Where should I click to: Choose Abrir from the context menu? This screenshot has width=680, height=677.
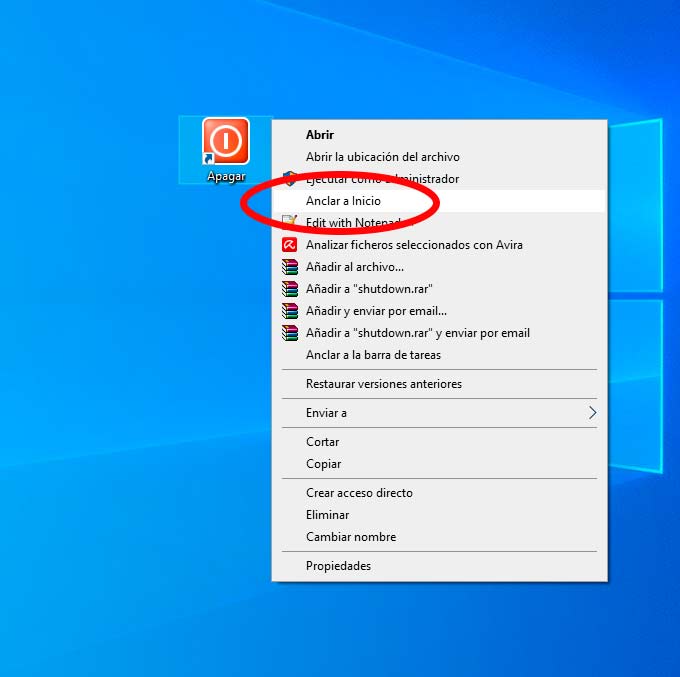tap(439, 135)
